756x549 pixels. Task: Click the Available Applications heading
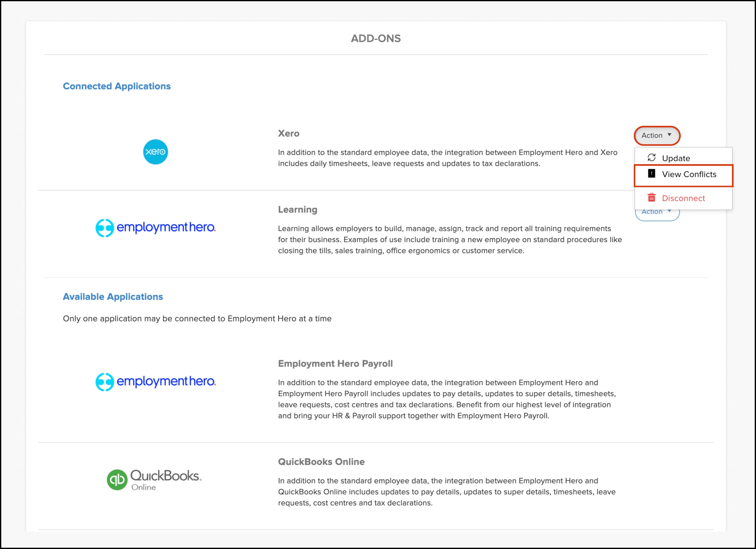click(113, 297)
